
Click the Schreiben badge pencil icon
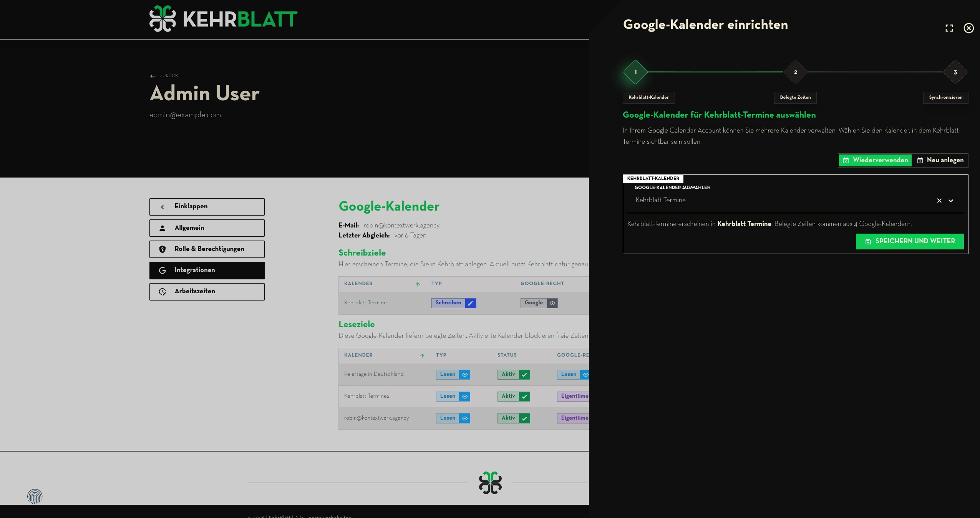coord(470,303)
